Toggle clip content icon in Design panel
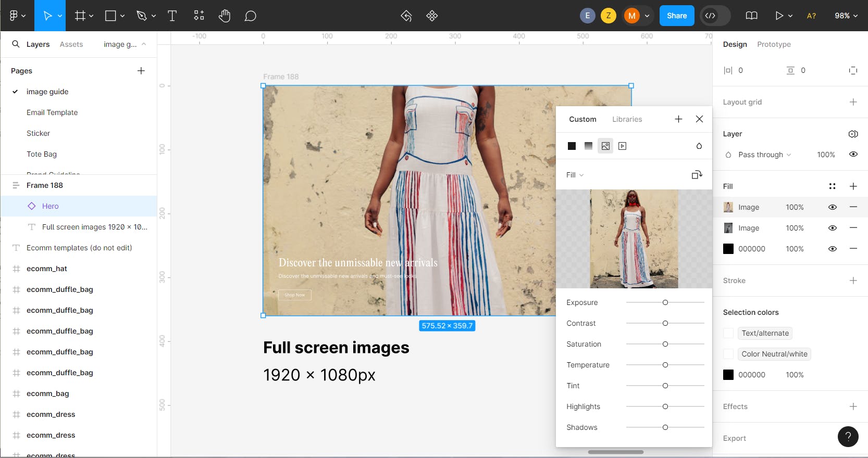This screenshot has height=458, width=868. (x=853, y=70)
